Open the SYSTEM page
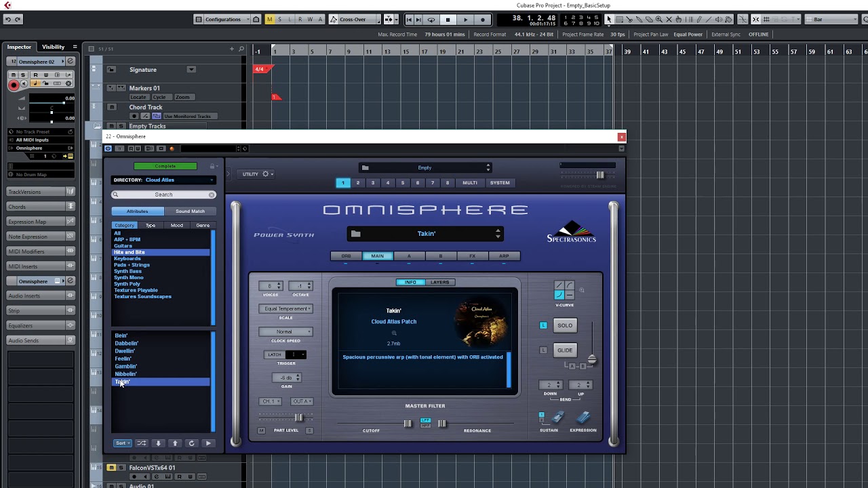Image resolution: width=868 pixels, height=488 pixels. (500, 182)
